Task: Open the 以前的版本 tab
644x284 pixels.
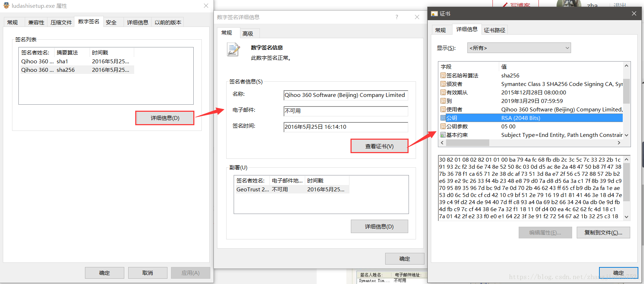Action: 168,22
